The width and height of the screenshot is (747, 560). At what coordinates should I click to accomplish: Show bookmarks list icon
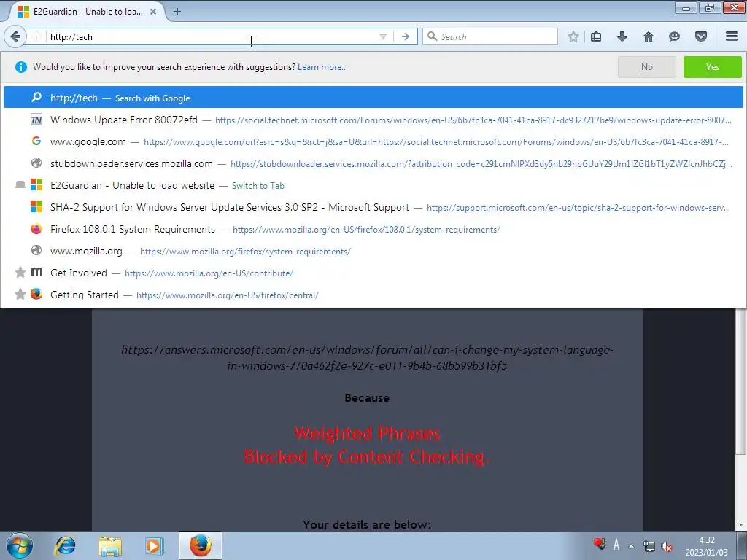pyautogui.click(x=596, y=36)
